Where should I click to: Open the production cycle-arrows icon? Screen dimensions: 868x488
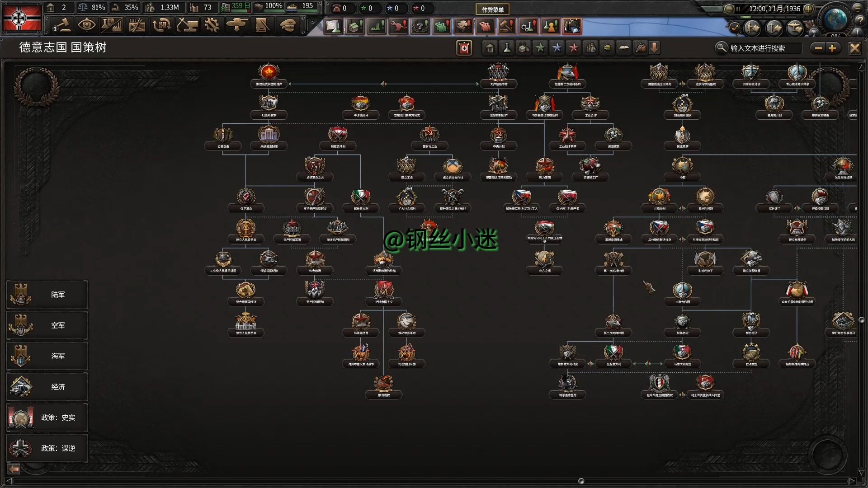tap(161, 25)
